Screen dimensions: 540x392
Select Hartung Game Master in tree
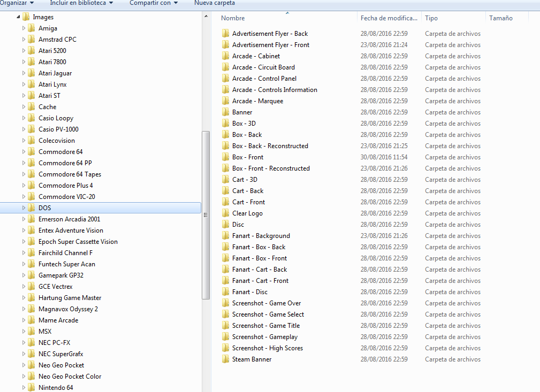pos(70,298)
